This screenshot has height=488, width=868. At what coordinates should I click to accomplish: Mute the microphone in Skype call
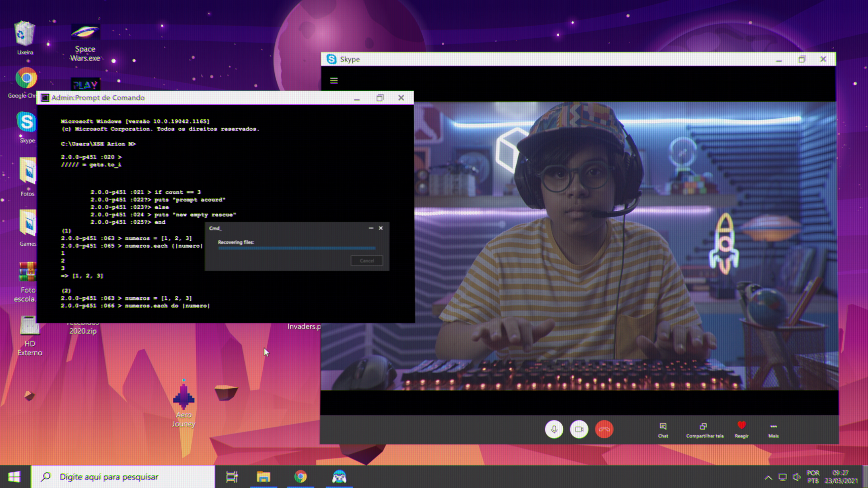554,429
